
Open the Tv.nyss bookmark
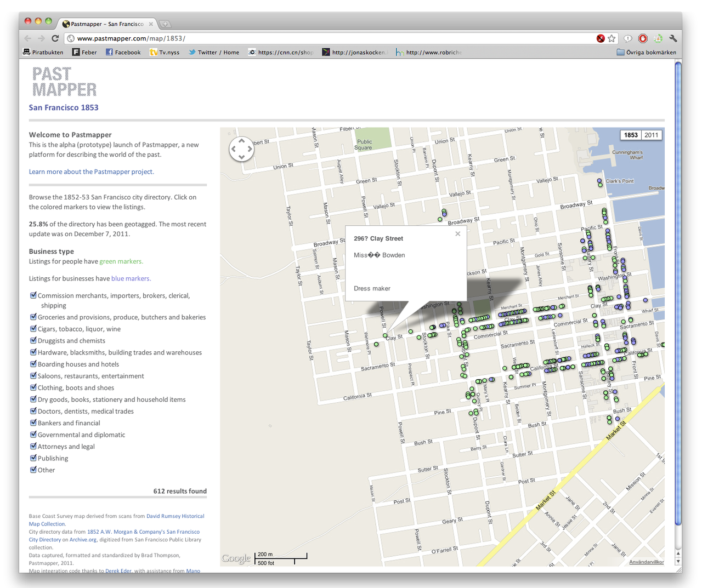tap(165, 53)
